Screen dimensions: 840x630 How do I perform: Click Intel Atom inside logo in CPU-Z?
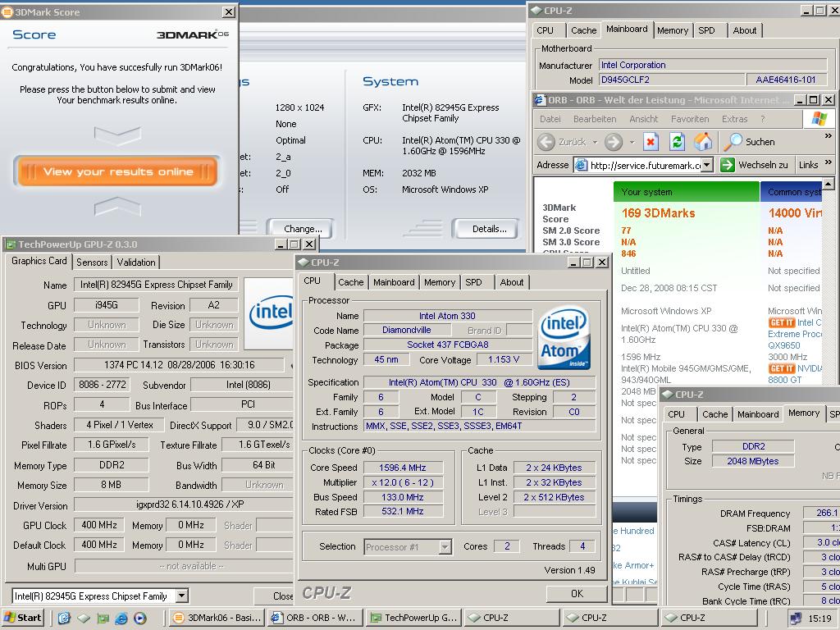(x=564, y=338)
